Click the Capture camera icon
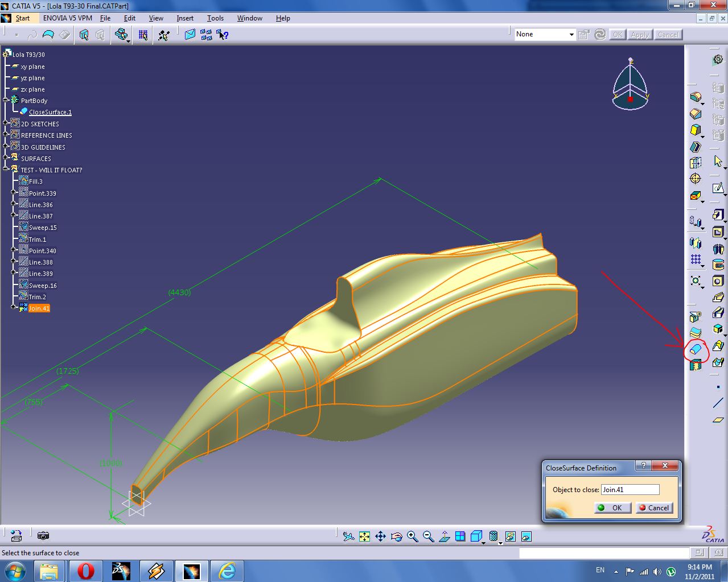Viewport: 728px width, 582px height. (x=43, y=535)
